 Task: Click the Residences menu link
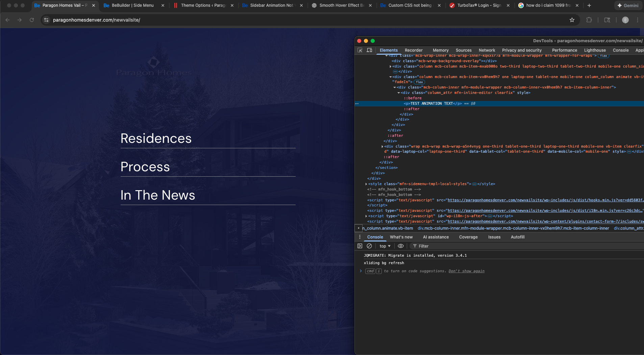point(156,138)
